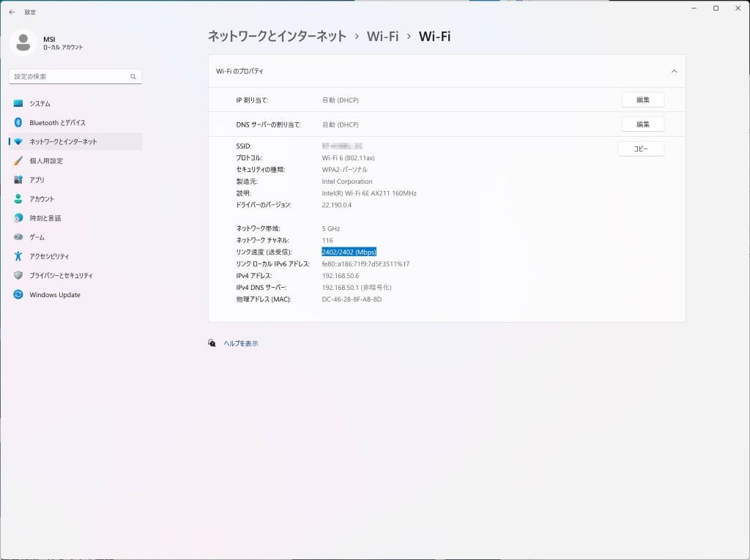This screenshot has width=750, height=560.
Task: Click the 自動 (DHCP) value for IP 割り当て
Action: point(340,100)
